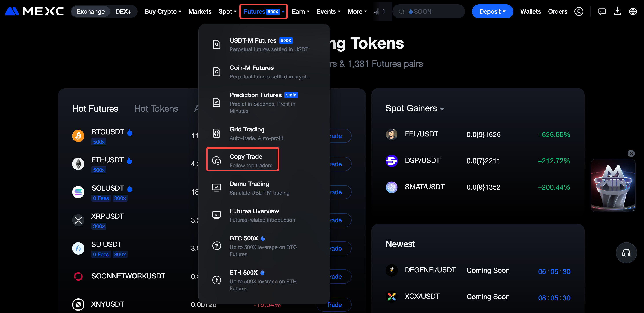Image resolution: width=644 pixels, height=313 pixels.
Task: Open the Wallets link
Action: [531, 11]
